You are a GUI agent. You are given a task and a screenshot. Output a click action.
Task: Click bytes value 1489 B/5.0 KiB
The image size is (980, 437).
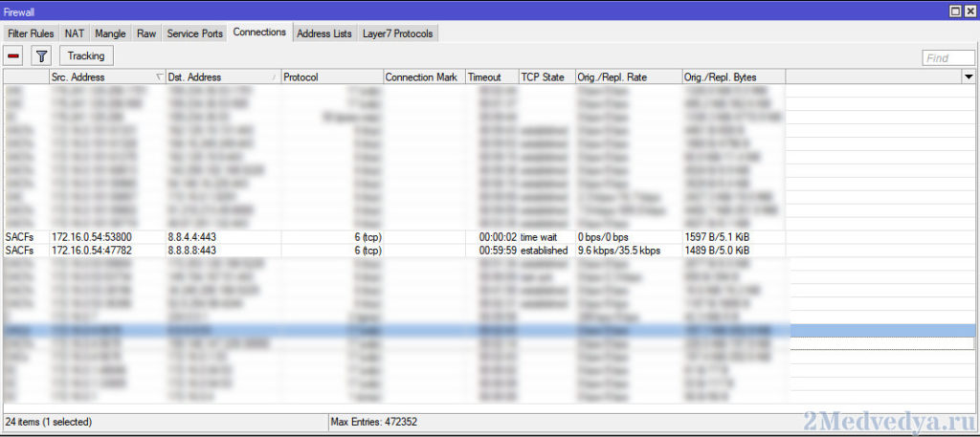718,251
